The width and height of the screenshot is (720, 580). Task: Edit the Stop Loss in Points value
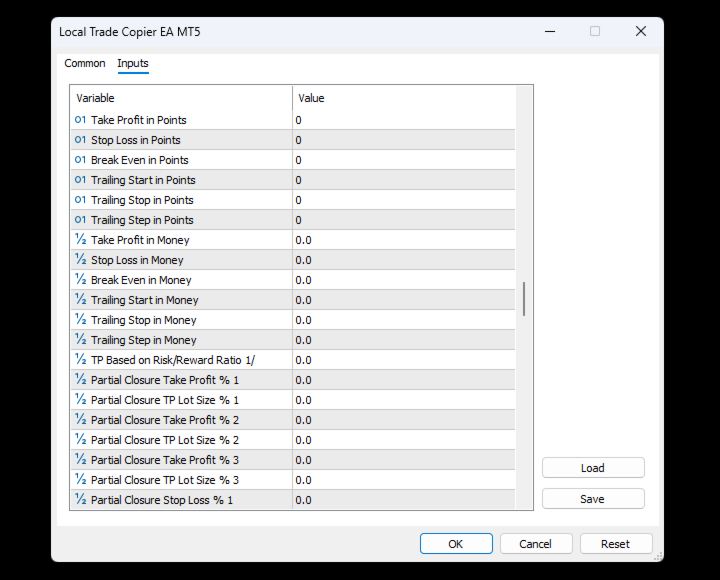[x=404, y=140]
